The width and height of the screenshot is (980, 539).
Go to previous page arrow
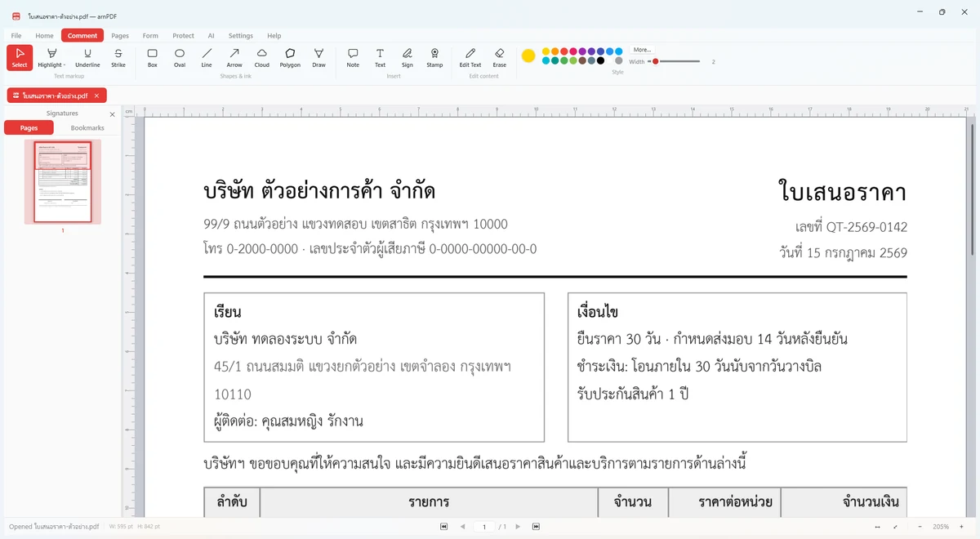coord(462,527)
